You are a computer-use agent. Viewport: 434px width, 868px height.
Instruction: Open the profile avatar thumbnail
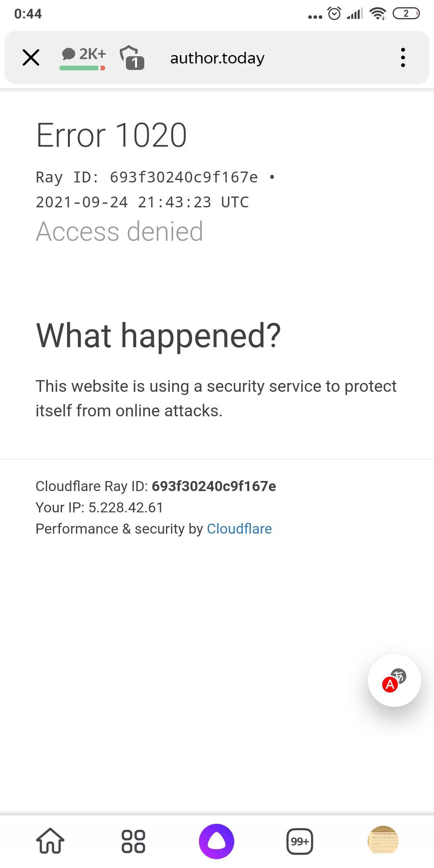click(383, 840)
